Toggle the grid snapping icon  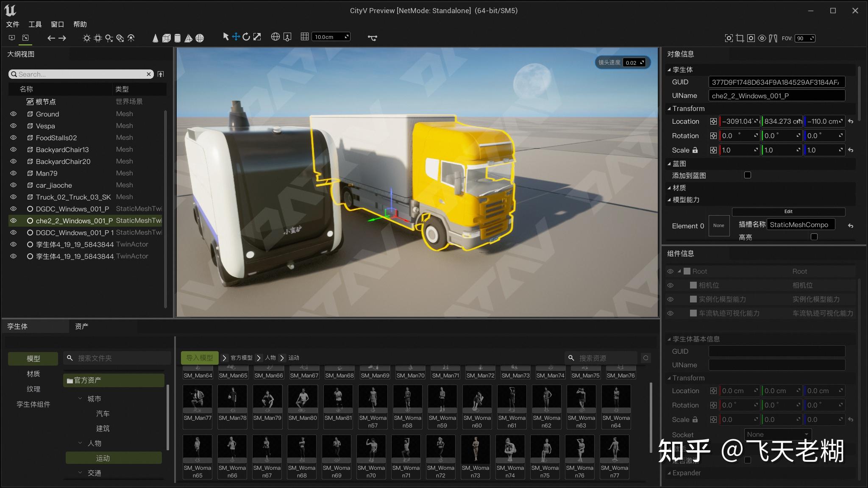tap(304, 37)
